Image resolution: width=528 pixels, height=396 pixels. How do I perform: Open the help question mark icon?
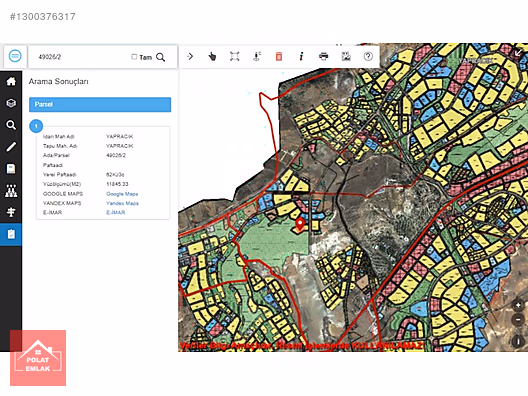(x=368, y=56)
